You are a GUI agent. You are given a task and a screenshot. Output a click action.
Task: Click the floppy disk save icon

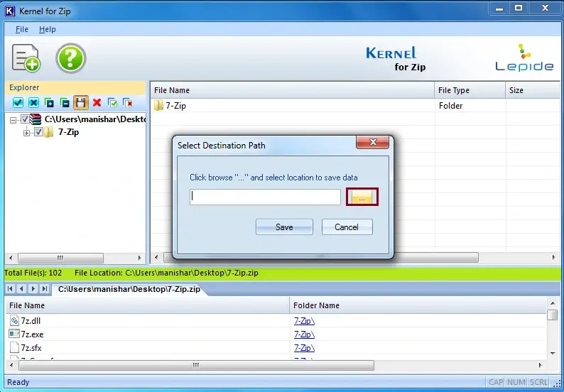80,103
